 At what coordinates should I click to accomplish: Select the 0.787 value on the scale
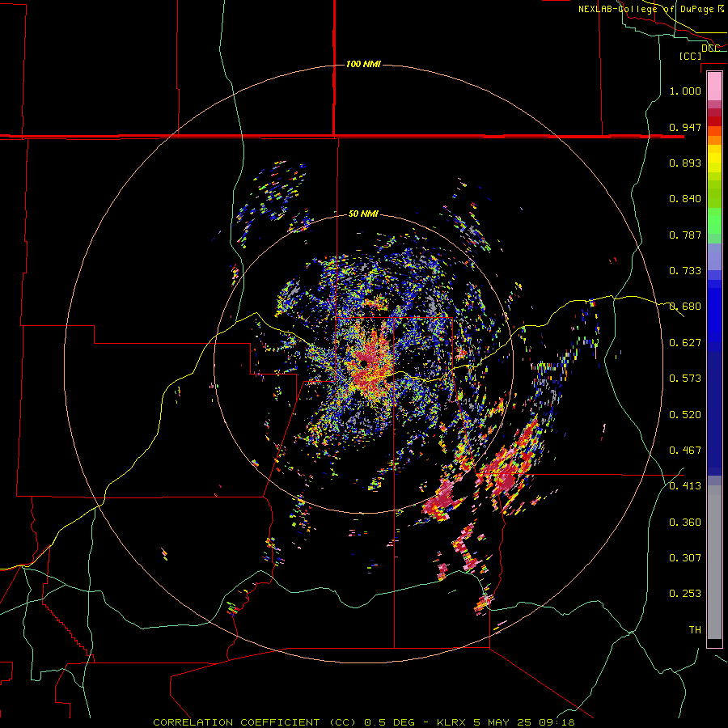pyautogui.click(x=685, y=235)
